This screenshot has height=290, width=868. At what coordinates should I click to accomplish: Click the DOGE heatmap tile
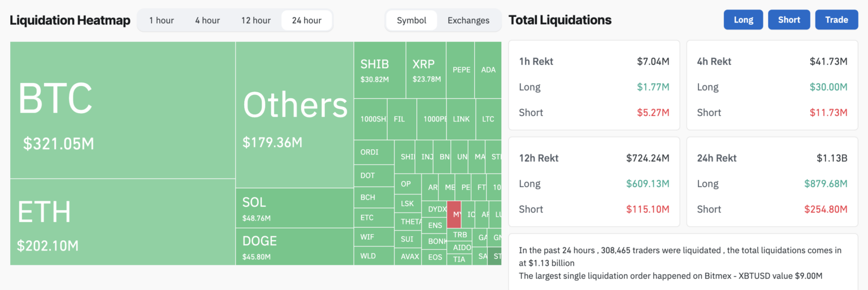pos(294,246)
